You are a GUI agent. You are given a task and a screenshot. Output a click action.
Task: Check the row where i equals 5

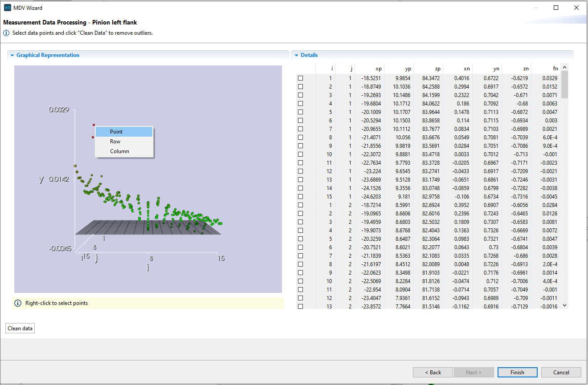(x=301, y=112)
